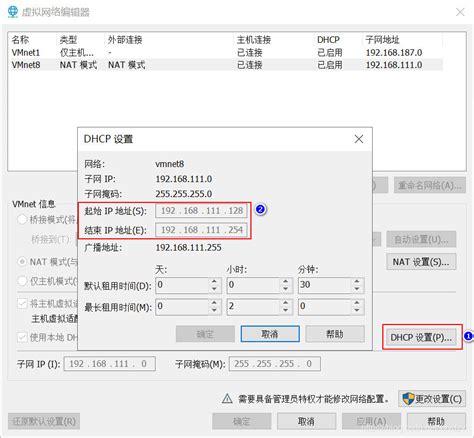Select the VMnet8 NAT 模式 row
The height and width of the screenshot is (438, 474).
coord(227,65)
